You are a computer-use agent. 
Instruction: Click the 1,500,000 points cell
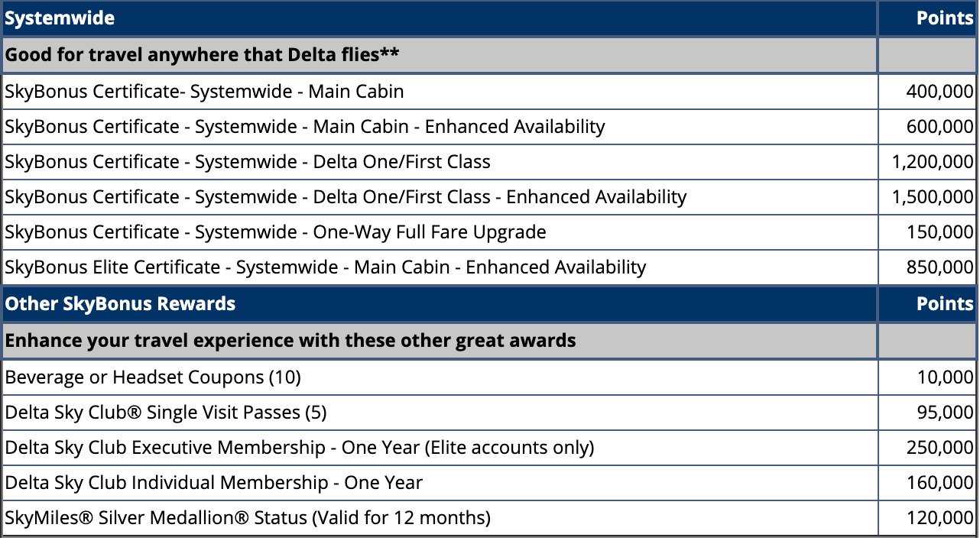[932, 197]
